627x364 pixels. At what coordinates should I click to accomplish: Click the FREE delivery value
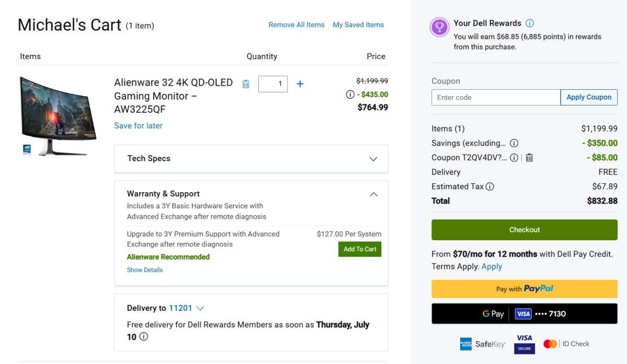pyautogui.click(x=608, y=172)
